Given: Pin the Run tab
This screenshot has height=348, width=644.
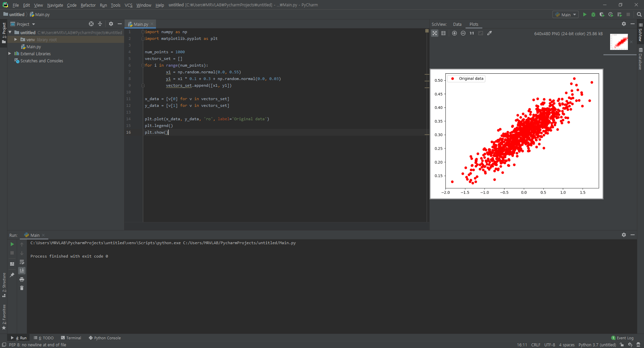Looking at the screenshot, I should 12,275.
